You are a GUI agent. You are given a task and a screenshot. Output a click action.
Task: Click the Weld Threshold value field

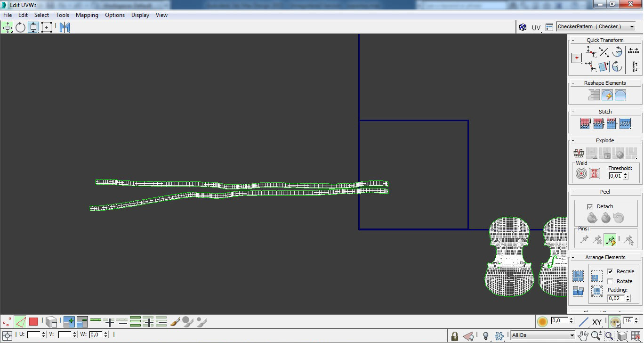coord(615,176)
